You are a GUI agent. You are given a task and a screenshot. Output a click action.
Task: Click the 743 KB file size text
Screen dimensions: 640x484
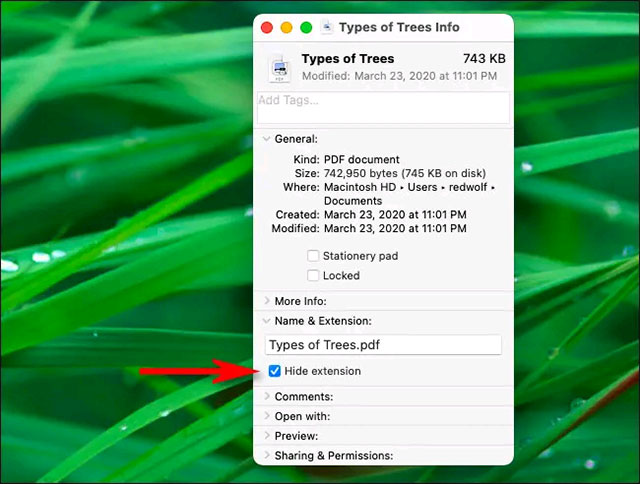(x=484, y=59)
